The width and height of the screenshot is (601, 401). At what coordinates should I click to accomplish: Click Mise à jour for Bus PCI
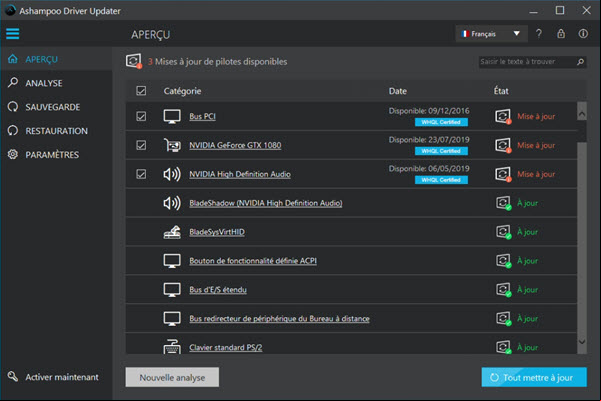coord(536,117)
